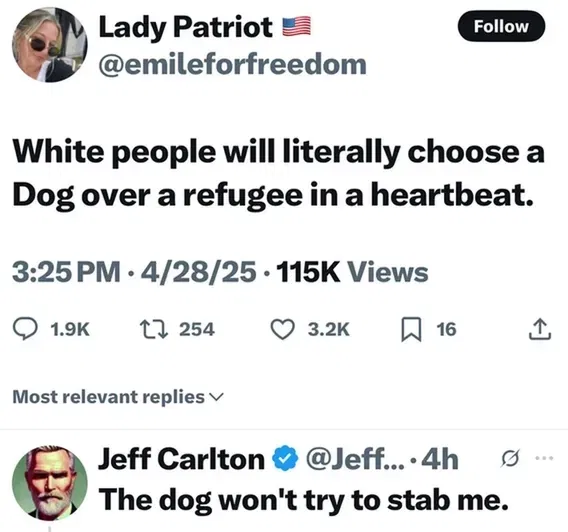Follow Lady Patriot
Screen dimensions: 568x532
pyautogui.click(x=501, y=26)
